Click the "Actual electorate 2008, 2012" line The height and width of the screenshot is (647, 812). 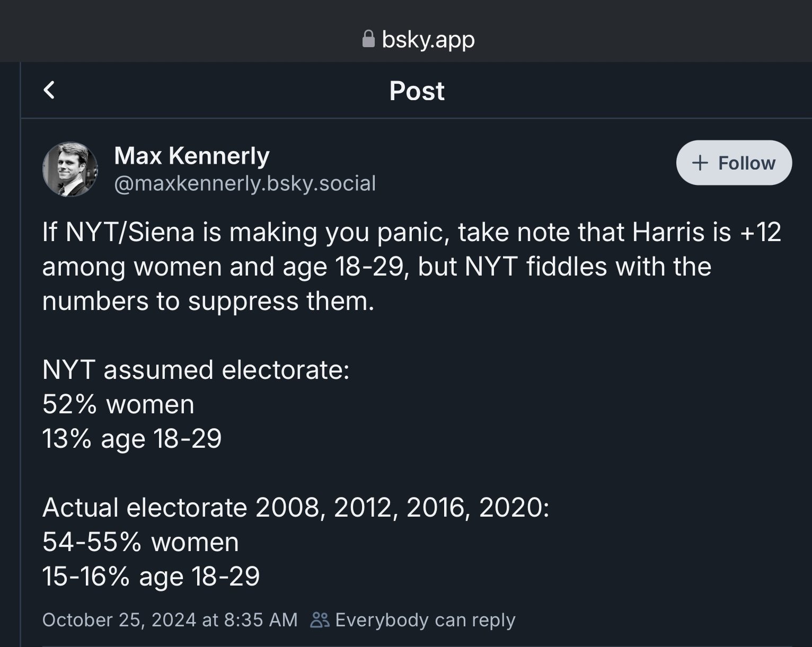(296, 508)
